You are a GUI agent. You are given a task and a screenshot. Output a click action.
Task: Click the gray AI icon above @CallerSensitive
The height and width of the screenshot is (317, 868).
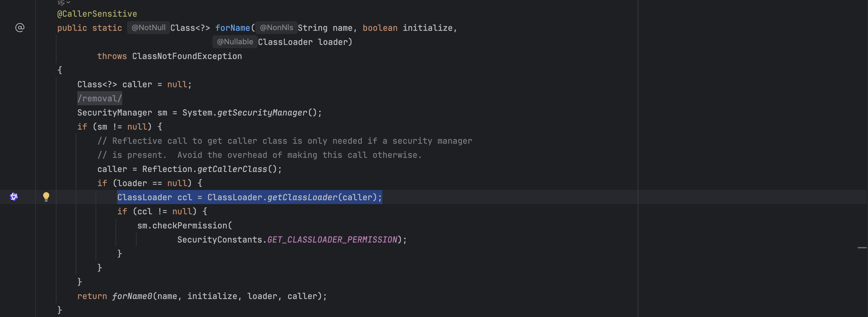(61, 3)
